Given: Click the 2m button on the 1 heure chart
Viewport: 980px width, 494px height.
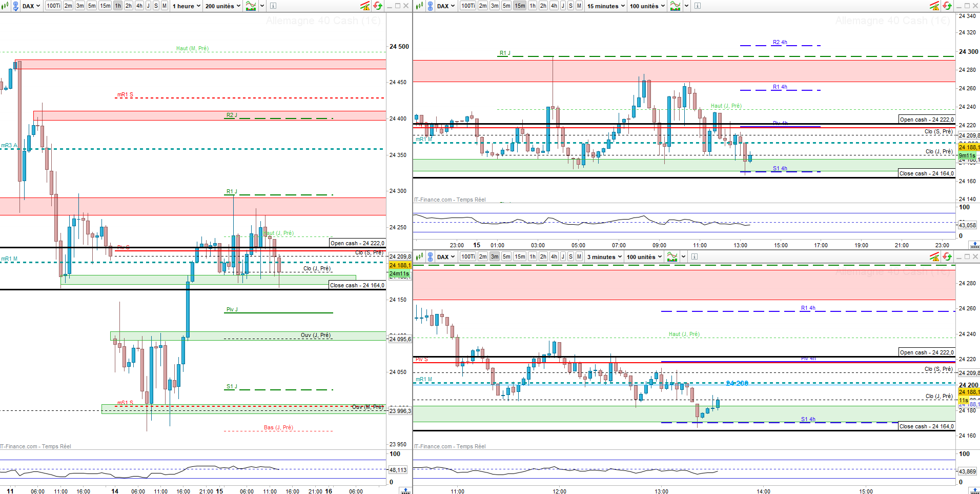Looking at the screenshot, I should tap(68, 6).
